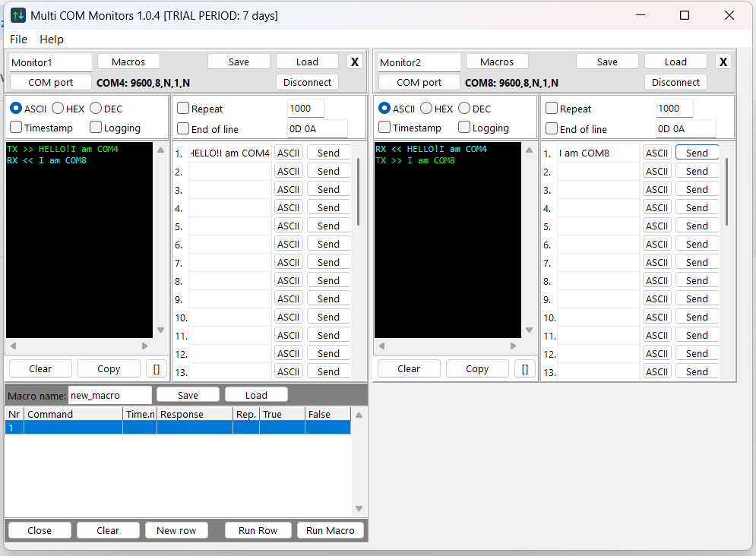
Task: Disconnect the COM4 connection
Action: click(307, 81)
